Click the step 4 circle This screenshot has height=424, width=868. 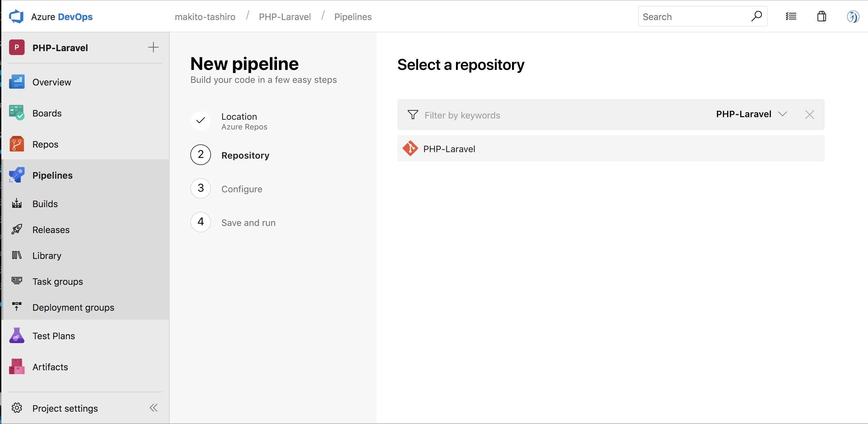click(200, 222)
